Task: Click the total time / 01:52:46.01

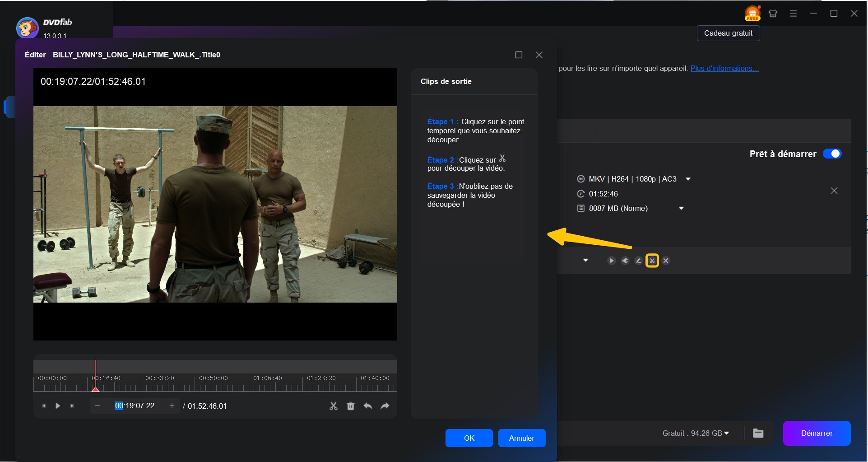Action: pos(205,406)
